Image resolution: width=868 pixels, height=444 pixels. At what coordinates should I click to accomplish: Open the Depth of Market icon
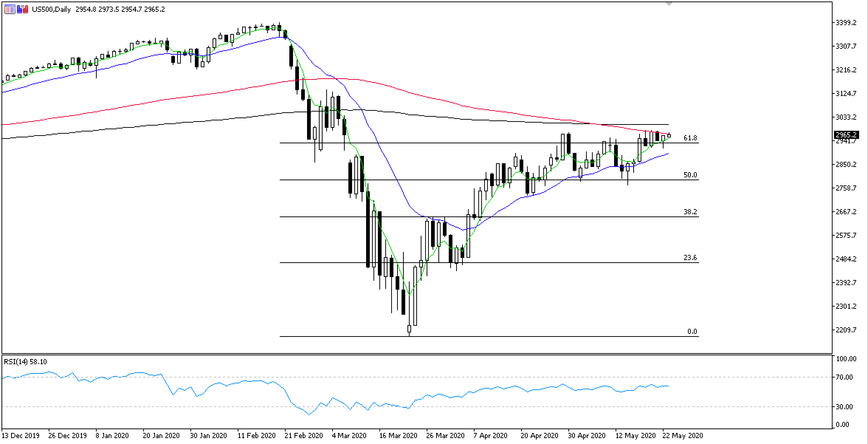coord(10,9)
